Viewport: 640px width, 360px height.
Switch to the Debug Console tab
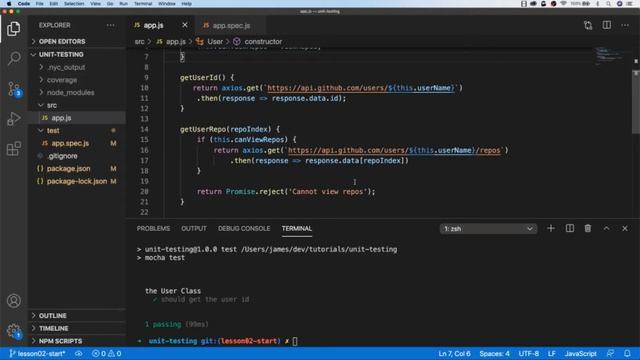point(244,229)
